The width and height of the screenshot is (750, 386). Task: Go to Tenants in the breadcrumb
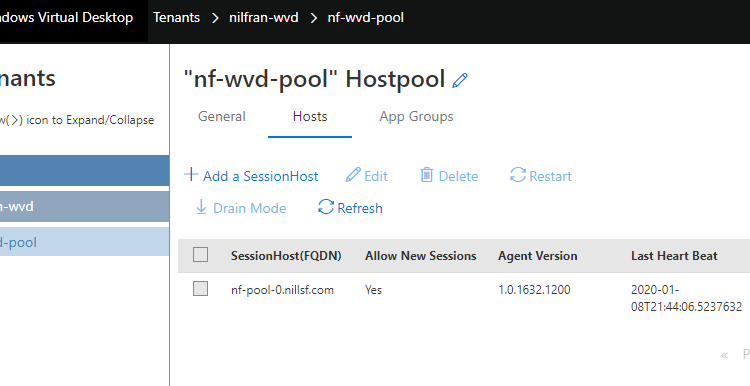[x=176, y=18]
